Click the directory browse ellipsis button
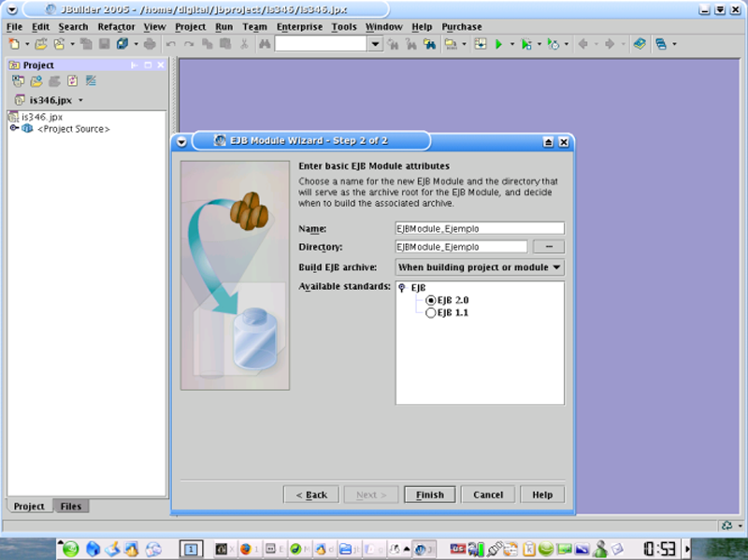748x560 pixels. 549,247
